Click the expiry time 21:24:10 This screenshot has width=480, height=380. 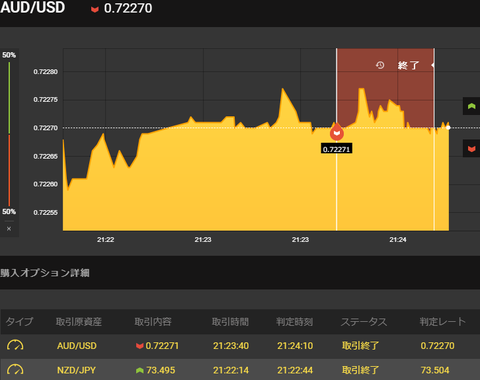tap(295, 346)
